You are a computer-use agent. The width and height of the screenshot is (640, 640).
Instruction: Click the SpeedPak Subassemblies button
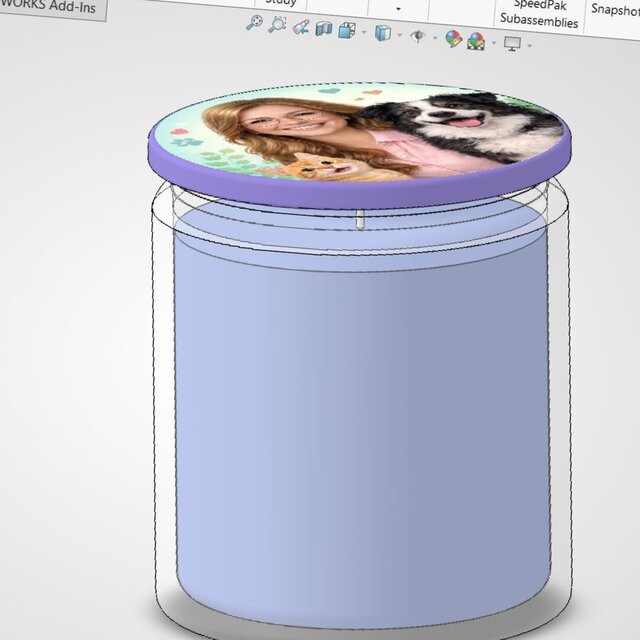tap(540, 13)
